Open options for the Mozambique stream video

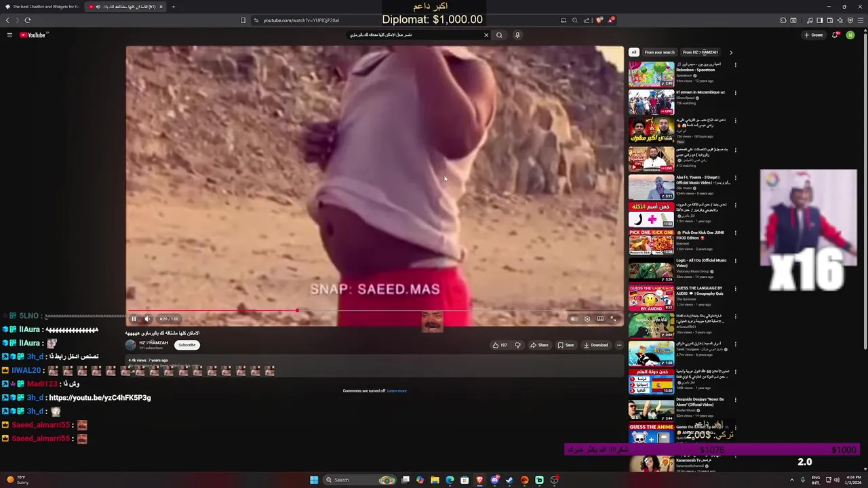735,93
